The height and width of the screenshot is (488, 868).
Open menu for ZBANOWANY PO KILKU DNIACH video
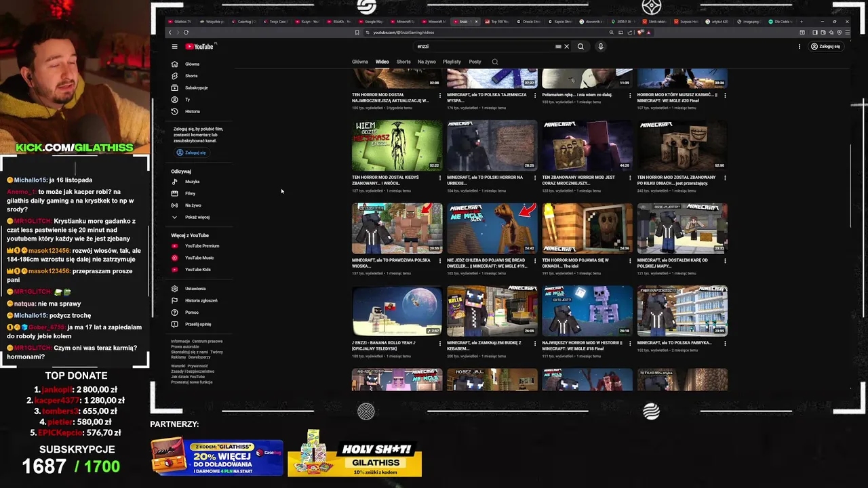[x=725, y=178]
